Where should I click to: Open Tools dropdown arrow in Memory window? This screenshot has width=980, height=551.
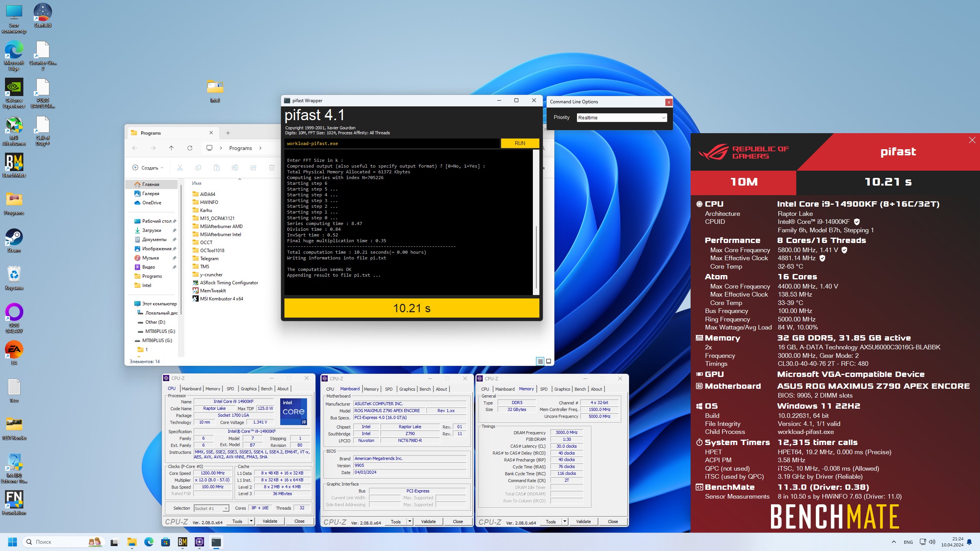pos(565,522)
